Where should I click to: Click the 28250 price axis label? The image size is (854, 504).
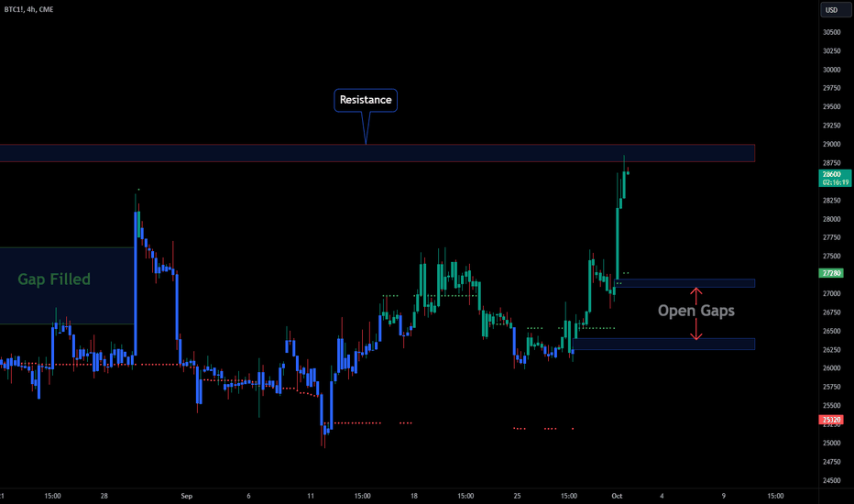(831, 201)
